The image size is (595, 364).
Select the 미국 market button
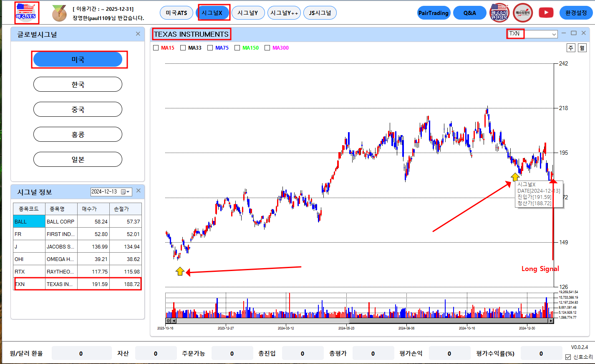[78, 60]
